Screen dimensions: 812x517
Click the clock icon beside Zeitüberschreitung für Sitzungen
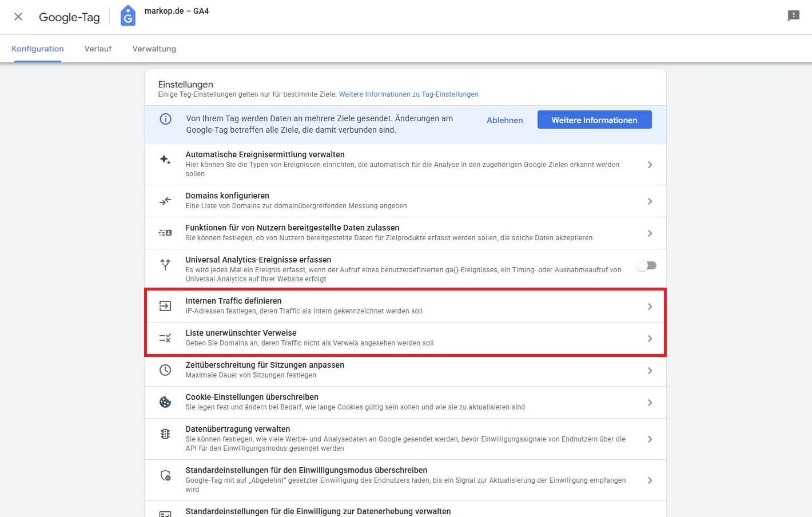point(165,370)
